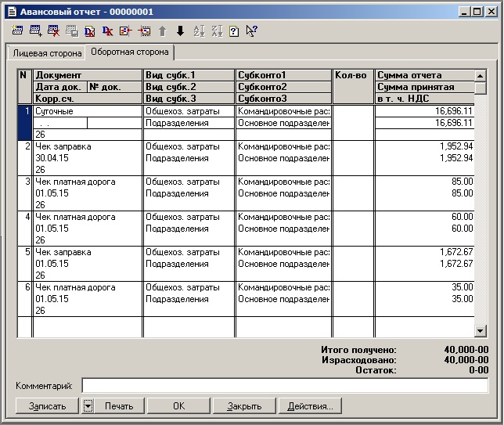This screenshot has height=425, width=504.
Task: Open the help question mark icon
Action: 234,31
